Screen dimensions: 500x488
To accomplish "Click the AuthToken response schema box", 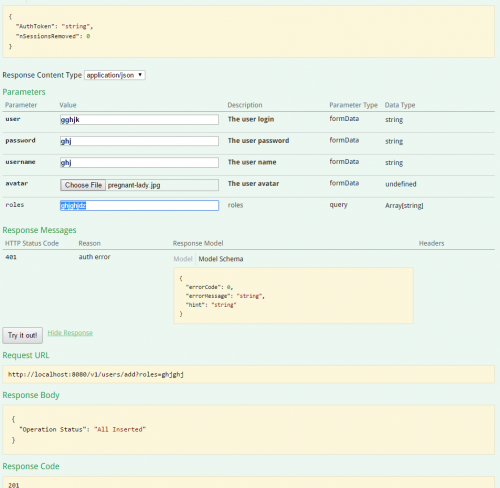I will pos(249,31).
